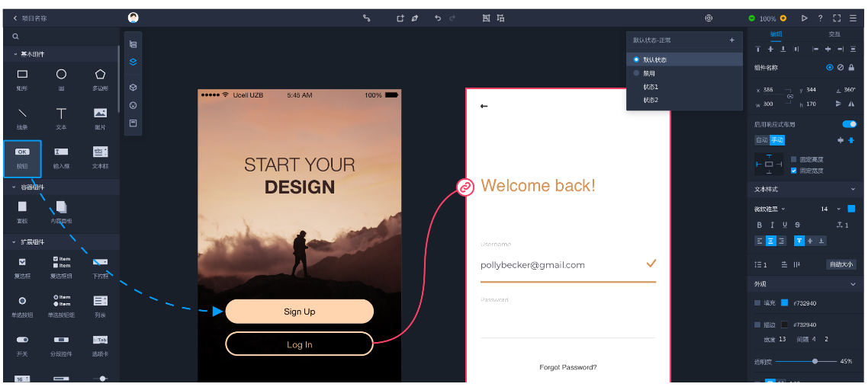This screenshot has height=387, width=868.
Task: Go back via project name (项目名称) arrow
Action: click(x=15, y=18)
